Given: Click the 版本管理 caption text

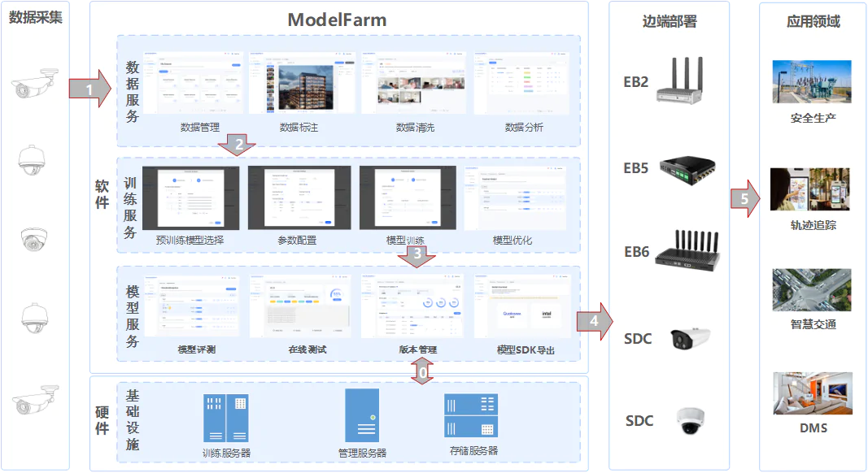Looking at the screenshot, I should (x=418, y=349).
